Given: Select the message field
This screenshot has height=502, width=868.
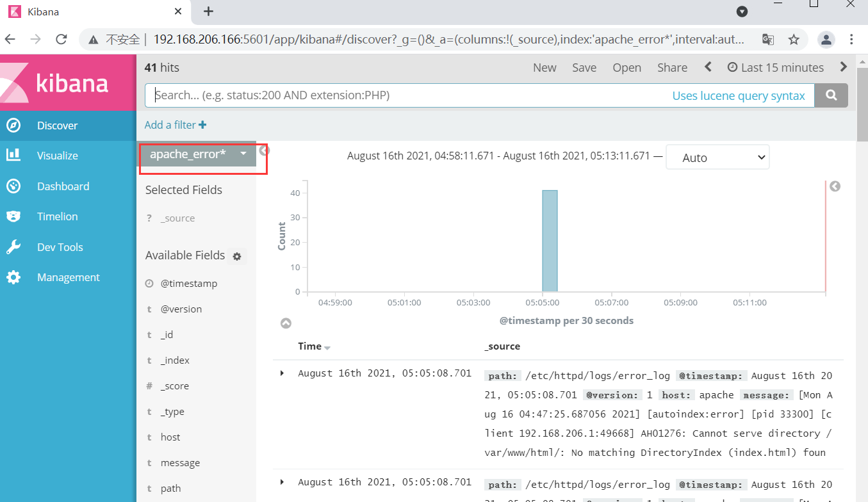Looking at the screenshot, I should click(x=180, y=463).
